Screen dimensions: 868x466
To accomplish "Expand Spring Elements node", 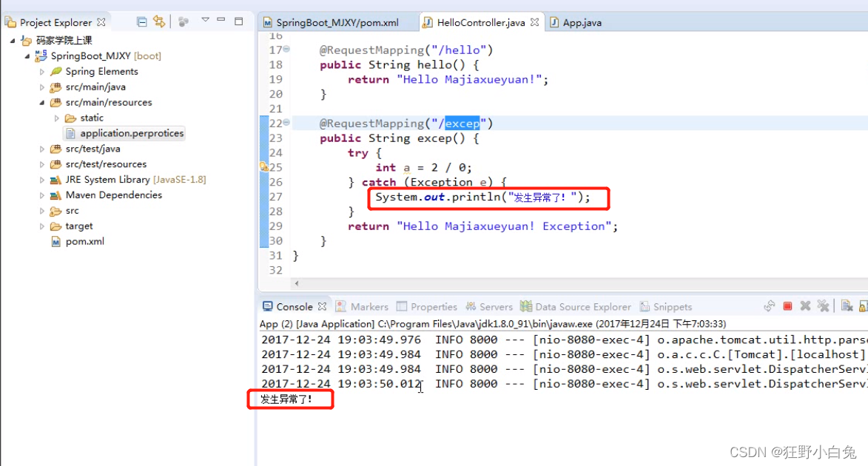I will coord(41,72).
